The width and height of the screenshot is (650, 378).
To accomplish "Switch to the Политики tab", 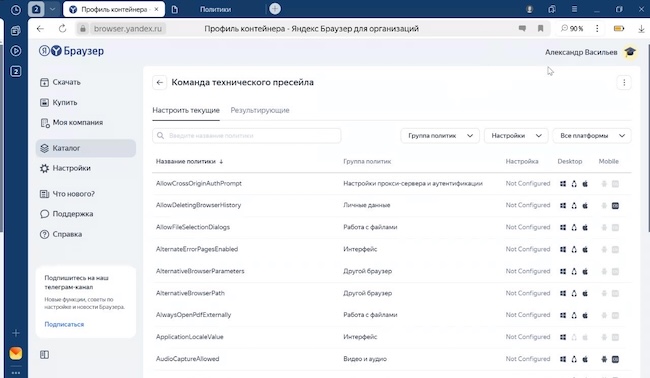I will tap(216, 9).
